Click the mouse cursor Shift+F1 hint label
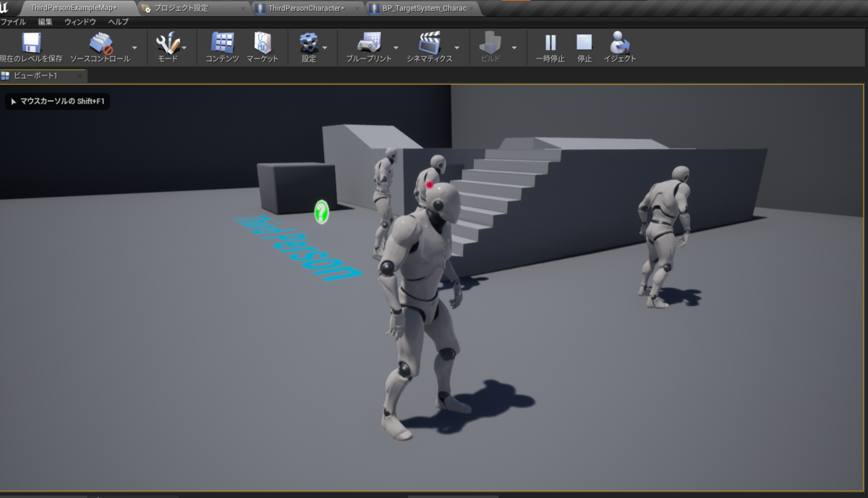868x498 pixels. coord(58,101)
